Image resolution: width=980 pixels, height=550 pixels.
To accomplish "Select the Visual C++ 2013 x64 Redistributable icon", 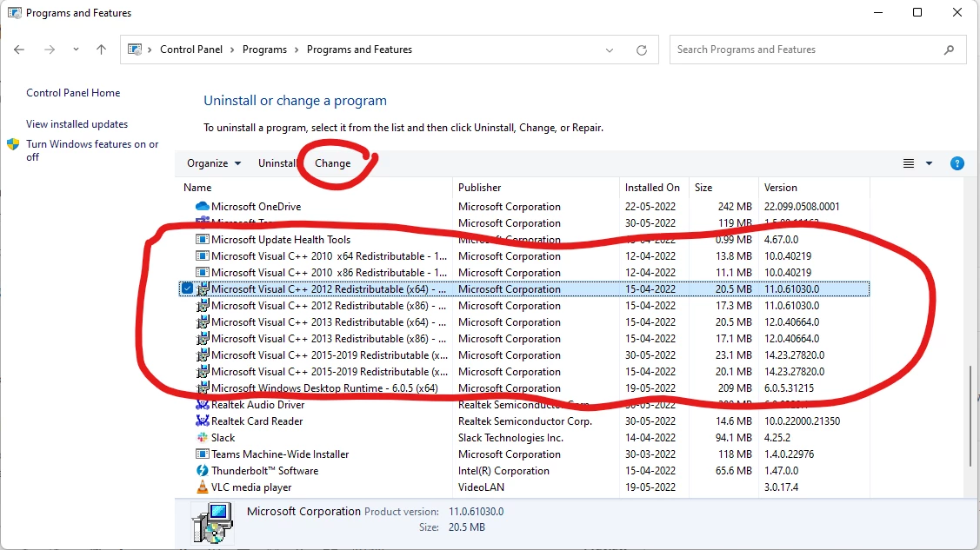I will click(x=202, y=322).
